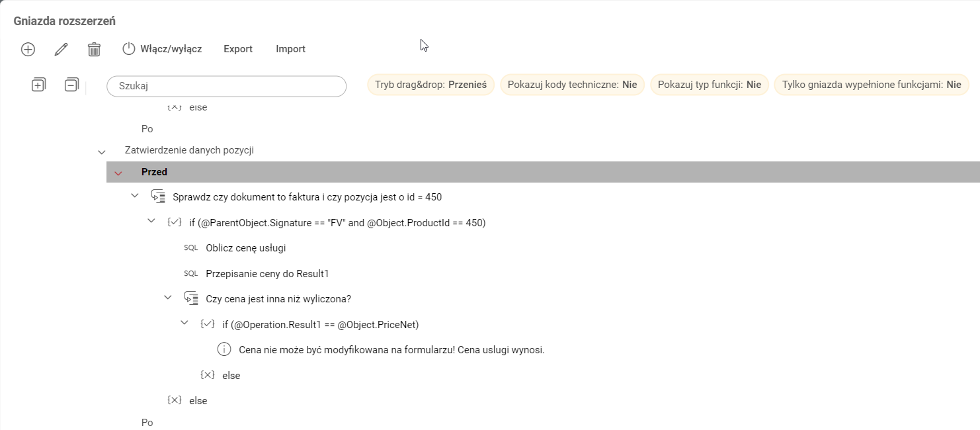This screenshot has height=430, width=980.
Task: Click info icon beside Cena nie może message
Action: (224, 349)
